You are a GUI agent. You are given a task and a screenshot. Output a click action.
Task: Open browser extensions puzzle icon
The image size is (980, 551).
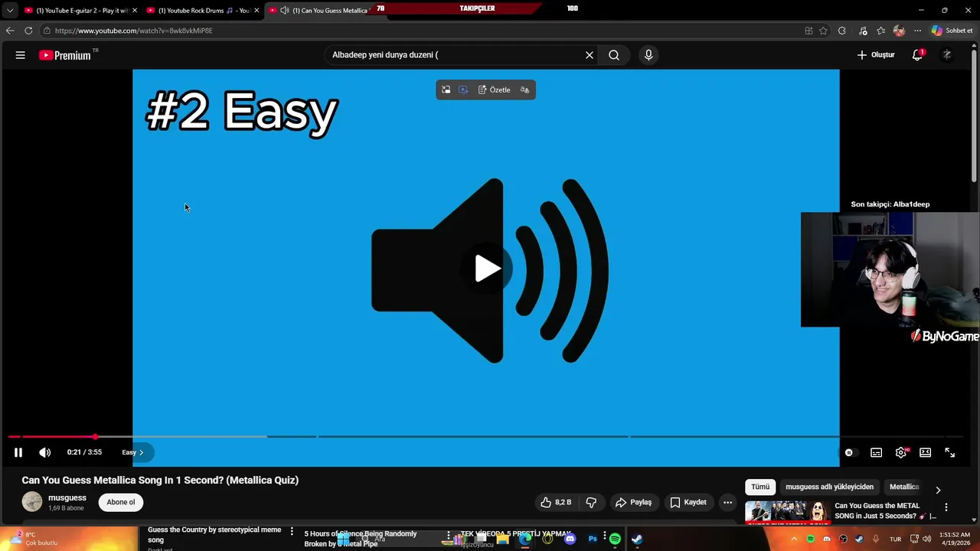point(842,31)
